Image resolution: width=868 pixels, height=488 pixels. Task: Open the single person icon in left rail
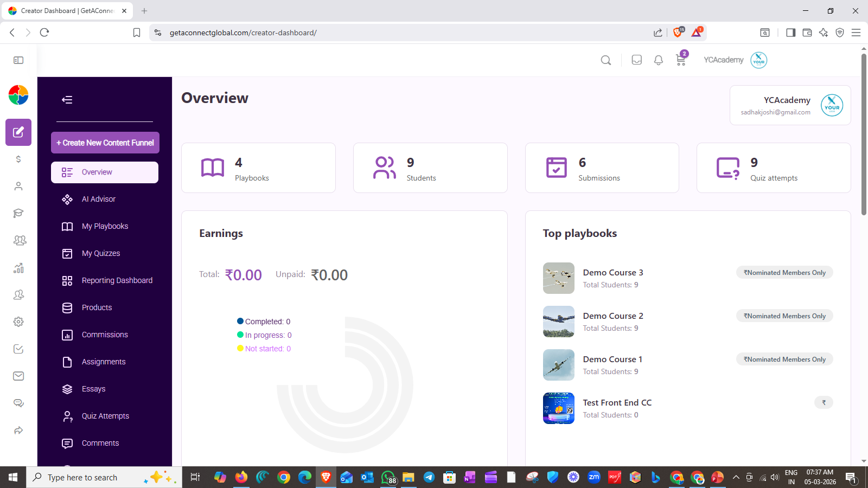pyautogui.click(x=18, y=186)
